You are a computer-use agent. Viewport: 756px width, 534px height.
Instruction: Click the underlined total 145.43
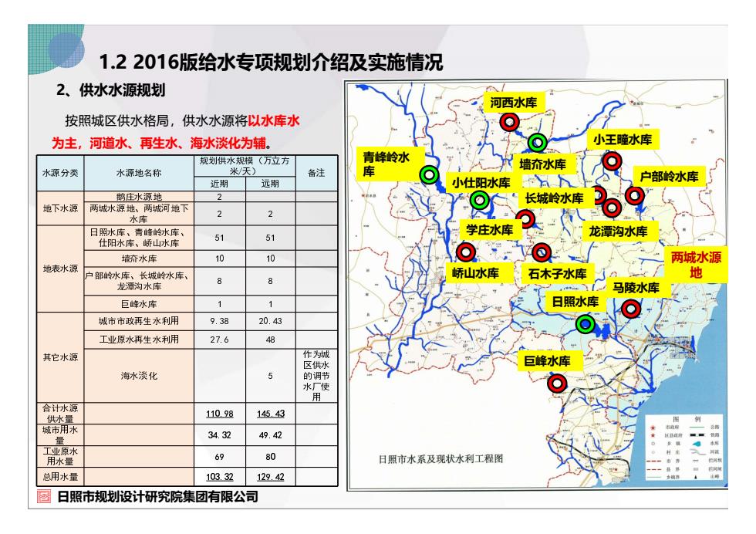tap(271, 414)
